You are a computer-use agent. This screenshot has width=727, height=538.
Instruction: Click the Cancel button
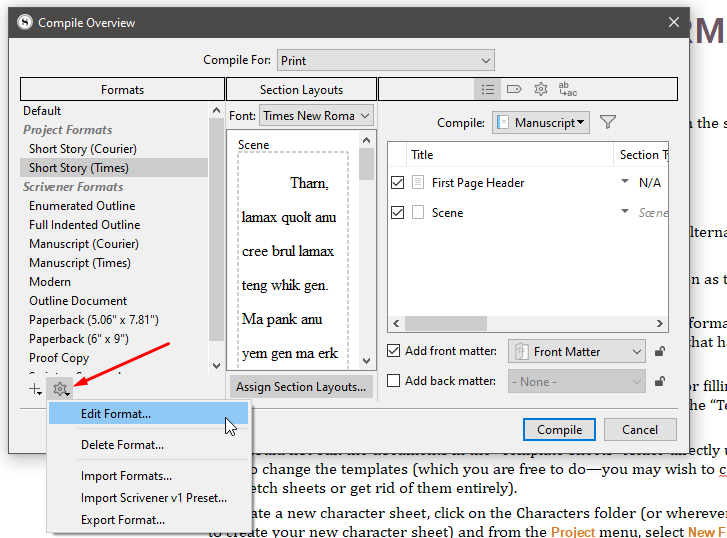pyautogui.click(x=640, y=429)
